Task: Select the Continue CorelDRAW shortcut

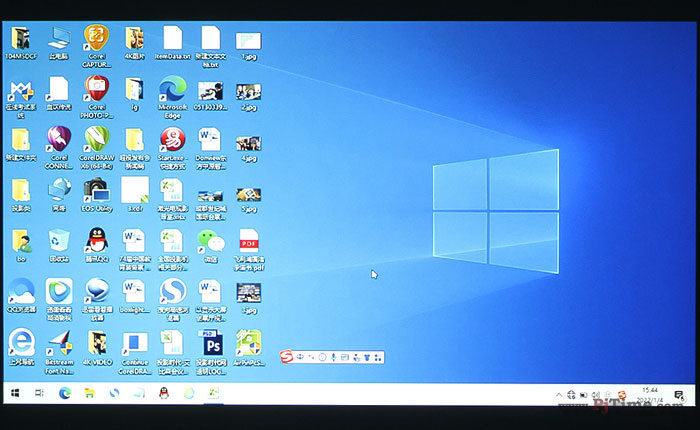Action: (x=134, y=344)
